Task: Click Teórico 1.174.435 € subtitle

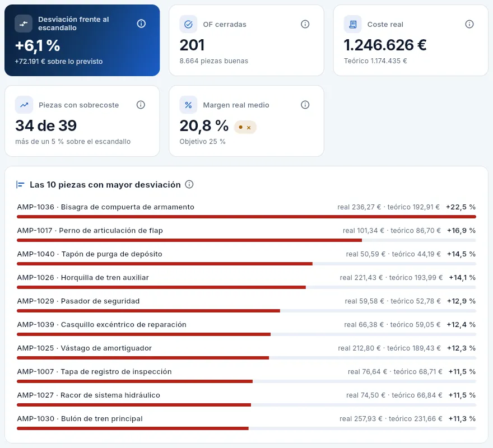Action: tap(375, 61)
